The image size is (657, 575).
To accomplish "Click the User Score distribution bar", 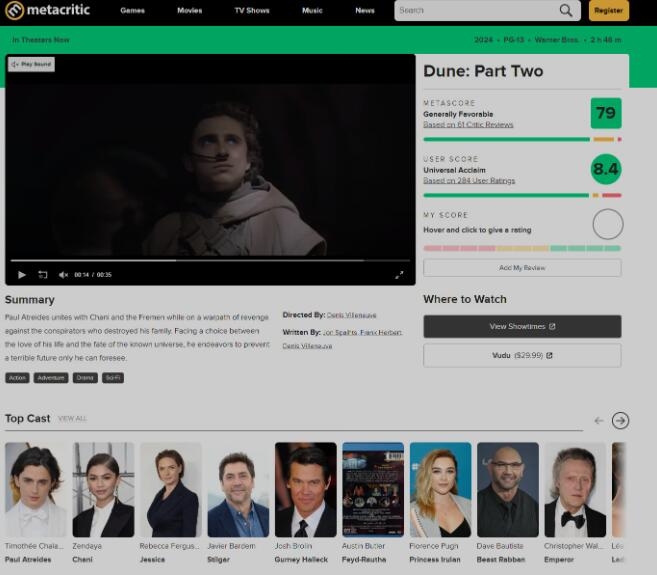I will [x=522, y=195].
